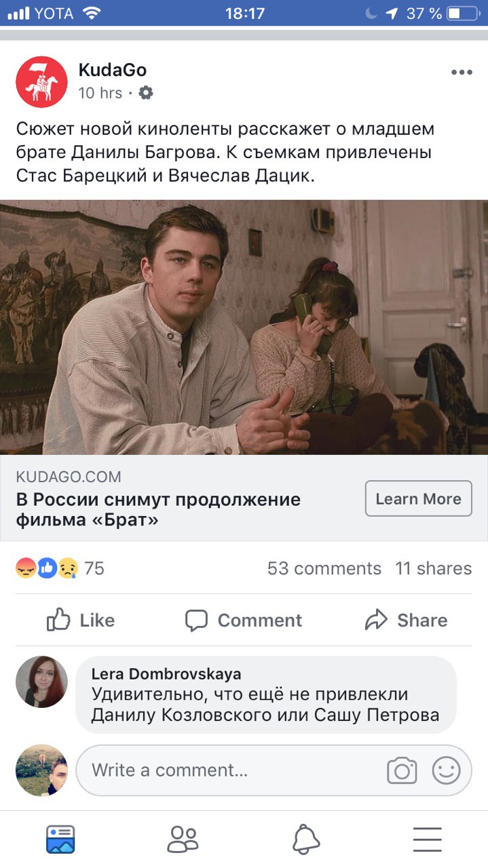Tap the camera icon in comment box
This screenshot has width=488, height=868.
tap(402, 770)
